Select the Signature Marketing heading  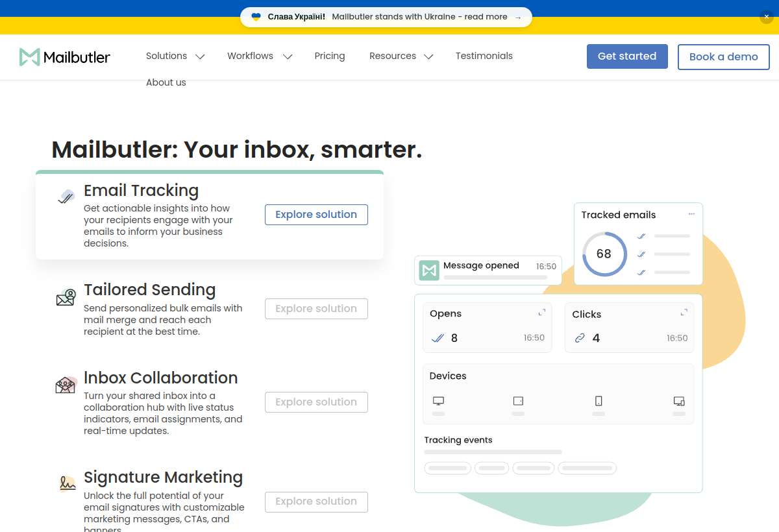click(x=163, y=478)
